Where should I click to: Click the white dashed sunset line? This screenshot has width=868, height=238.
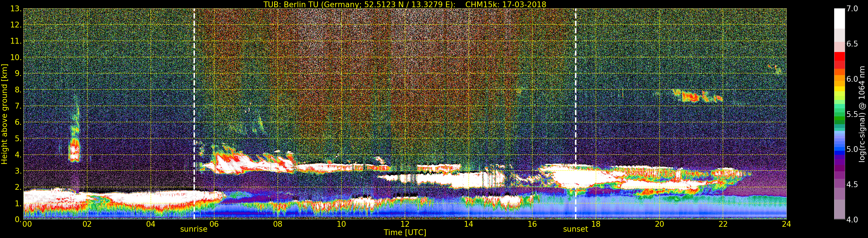point(576,114)
